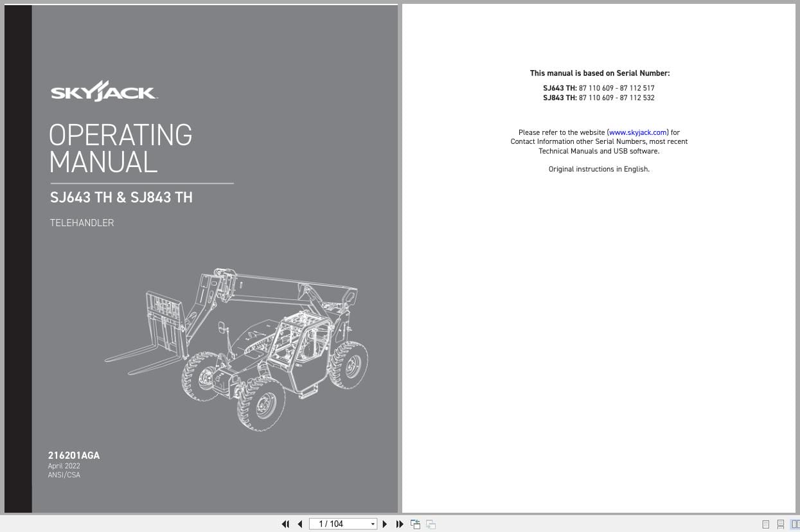
Task: Select the Fit Page toolbar icon
Action: coord(415,524)
